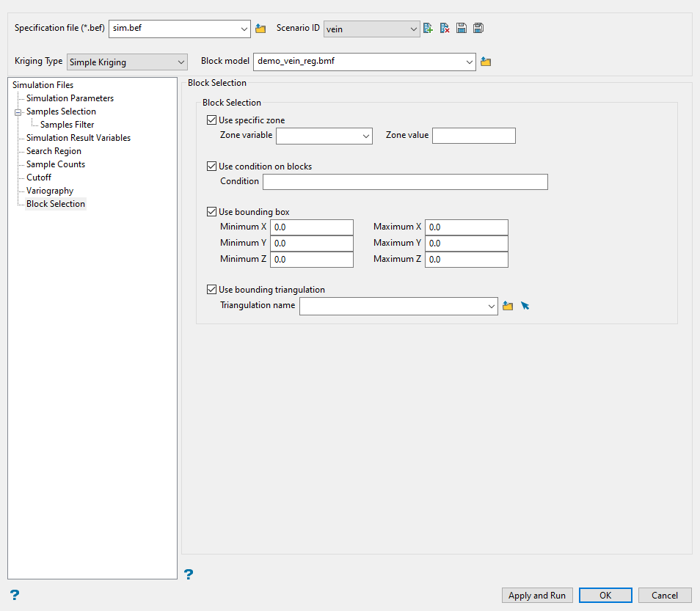The image size is (700, 611).
Task: Delete the current scenario
Action: point(445,29)
